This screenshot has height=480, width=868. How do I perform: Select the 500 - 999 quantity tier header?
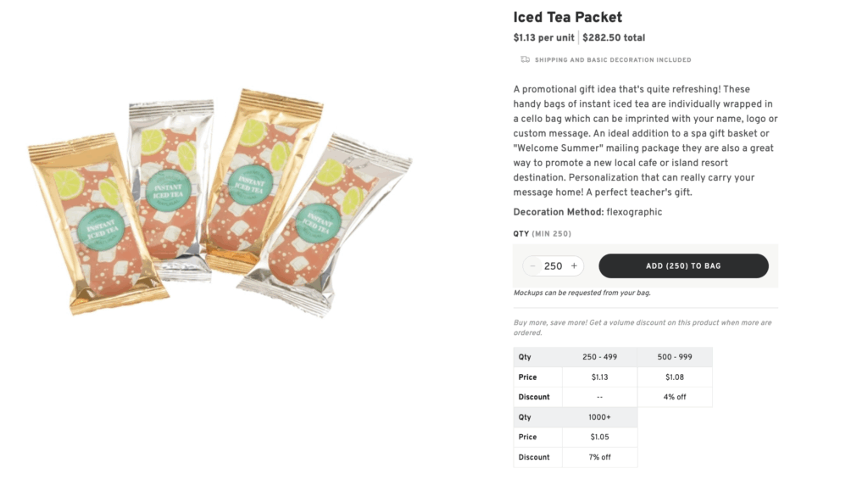click(x=675, y=357)
